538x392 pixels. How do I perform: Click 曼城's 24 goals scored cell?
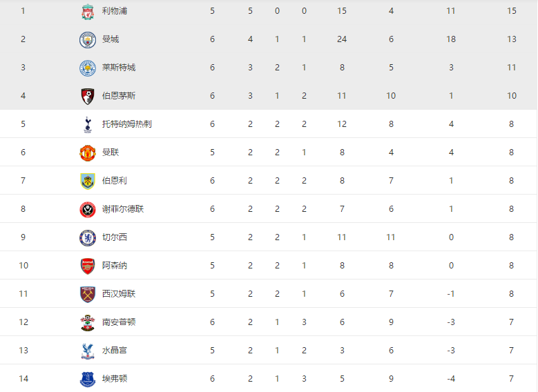click(x=342, y=39)
